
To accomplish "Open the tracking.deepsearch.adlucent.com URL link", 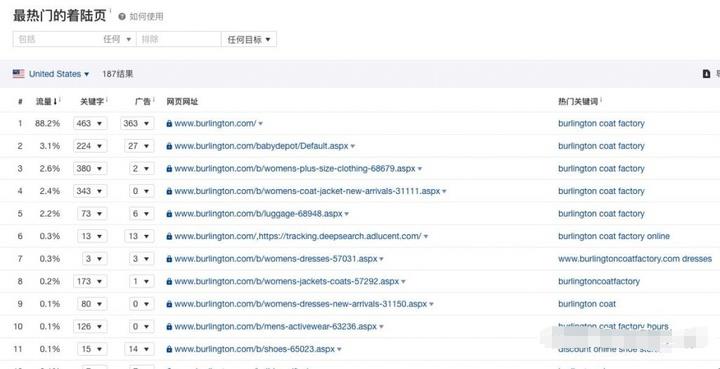I will [x=298, y=236].
